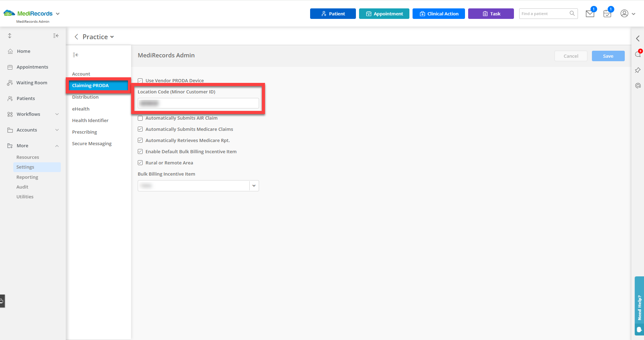
Task: Click the pin icon in right rail
Action: (x=638, y=70)
